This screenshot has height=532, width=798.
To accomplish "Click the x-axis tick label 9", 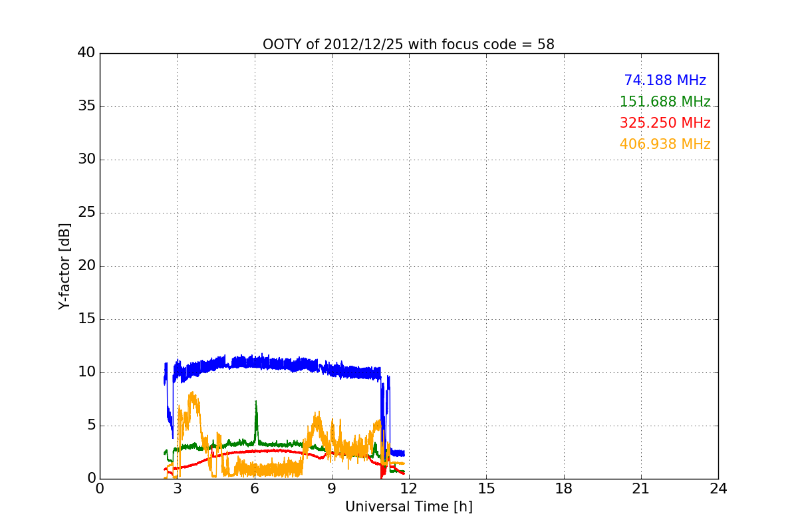I will (331, 489).
